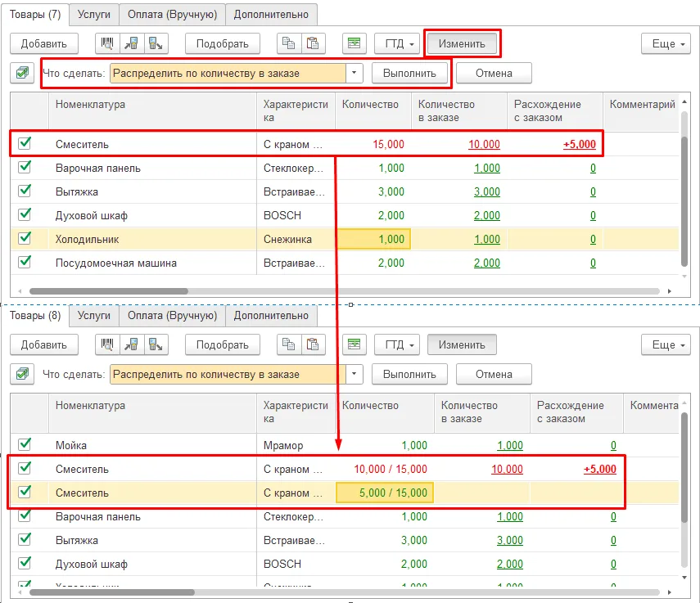Open ГТД dropdown in Товары (7) panel
700x603 pixels.
coord(397,43)
